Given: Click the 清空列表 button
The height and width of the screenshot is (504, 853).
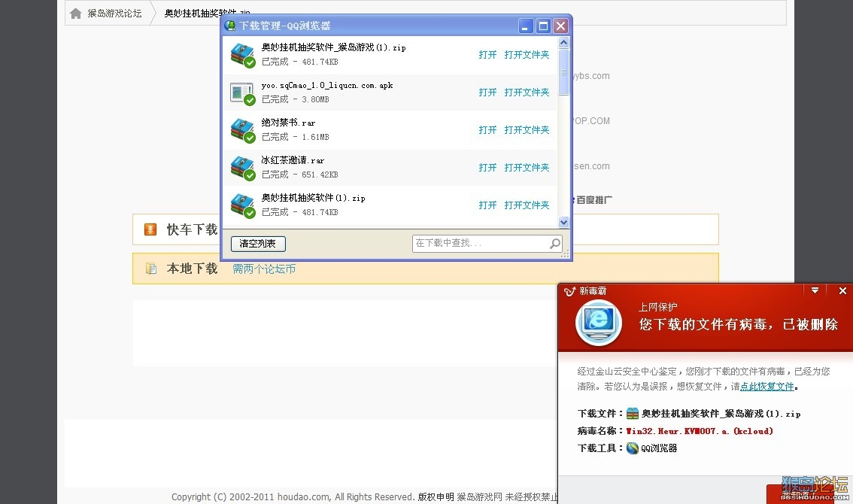Looking at the screenshot, I should [258, 243].
